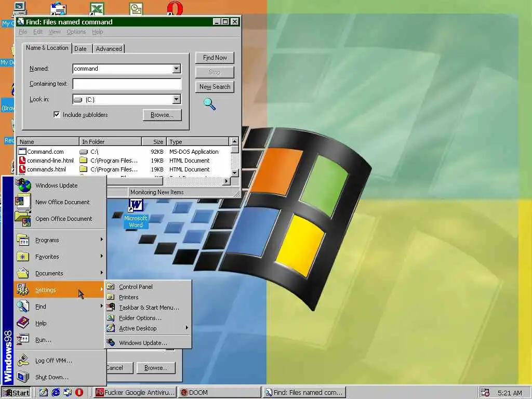Expand the Favorites submenu arrow

[101, 256]
